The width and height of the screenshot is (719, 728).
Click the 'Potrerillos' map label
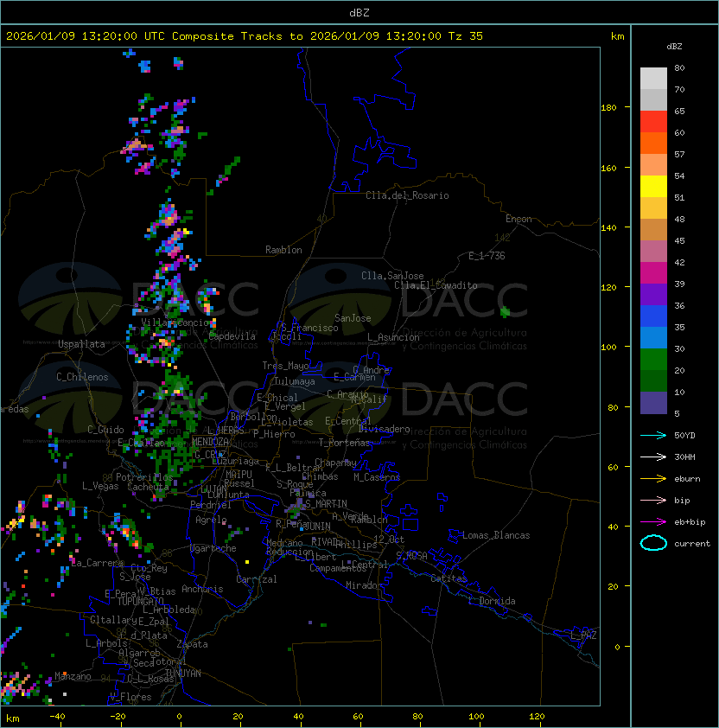144,477
